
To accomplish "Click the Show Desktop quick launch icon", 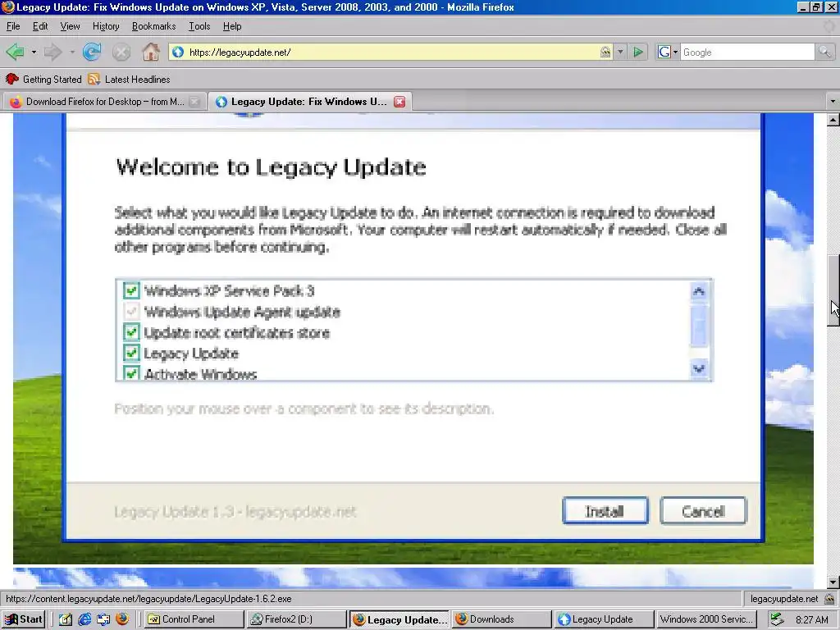I will 66,619.
